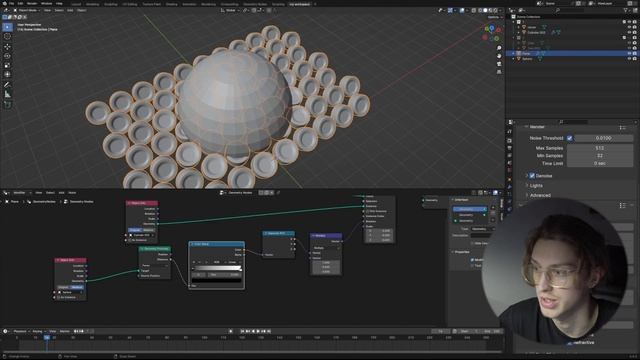
Task: Open the Window menu
Action: pos(47,3)
